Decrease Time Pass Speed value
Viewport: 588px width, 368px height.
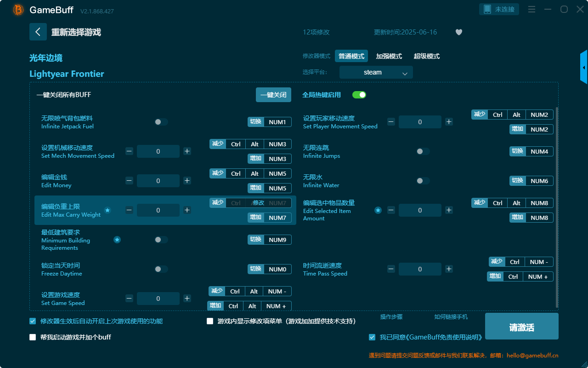(x=391, y=269)
